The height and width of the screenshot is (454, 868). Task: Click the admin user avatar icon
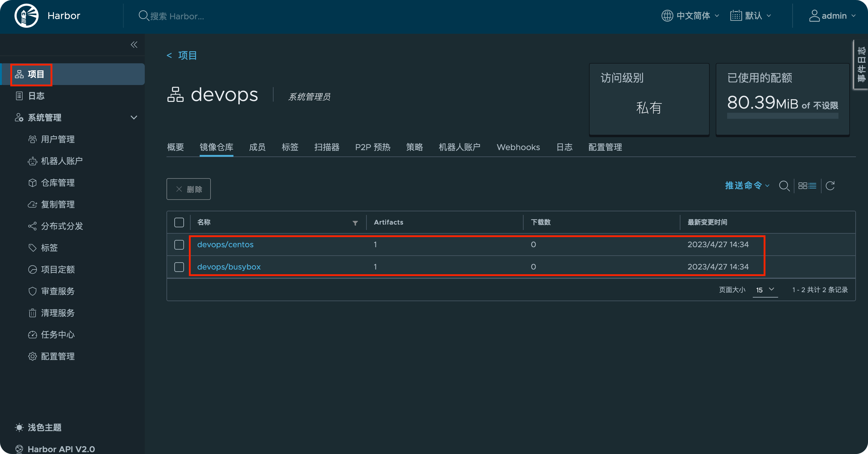click(814, 15)
